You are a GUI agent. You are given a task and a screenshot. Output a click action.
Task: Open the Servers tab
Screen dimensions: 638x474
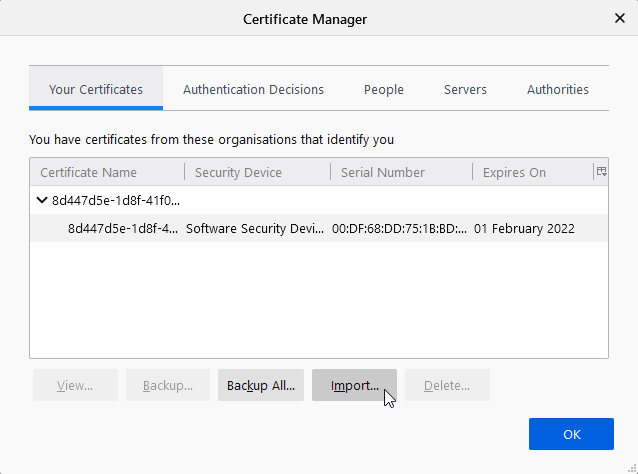pos(465,89)
